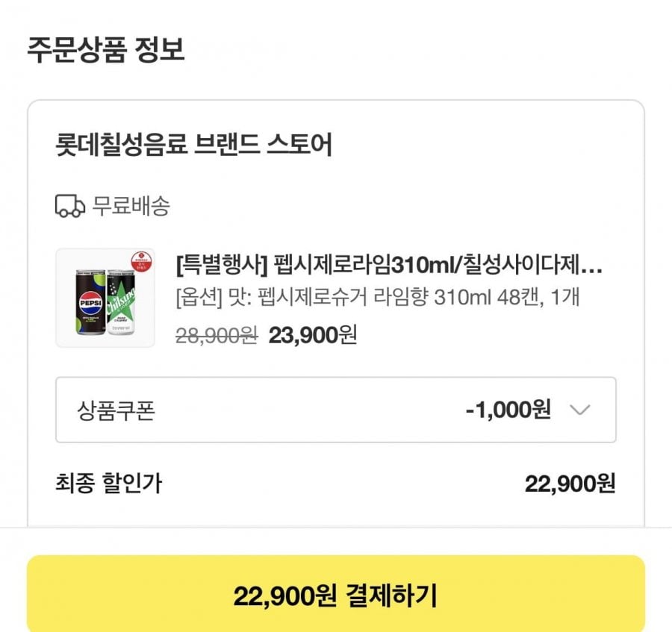This screenshot has height=632, width=672.
Task: Click the 상품쿠폰 label text
Action: (x=116, y=410)
